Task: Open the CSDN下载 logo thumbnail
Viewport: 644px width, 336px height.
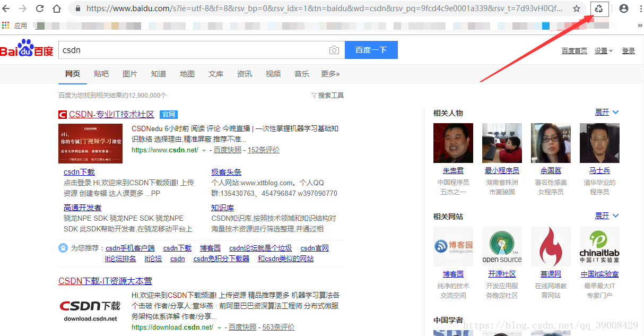Action: [x=90, y=311]
